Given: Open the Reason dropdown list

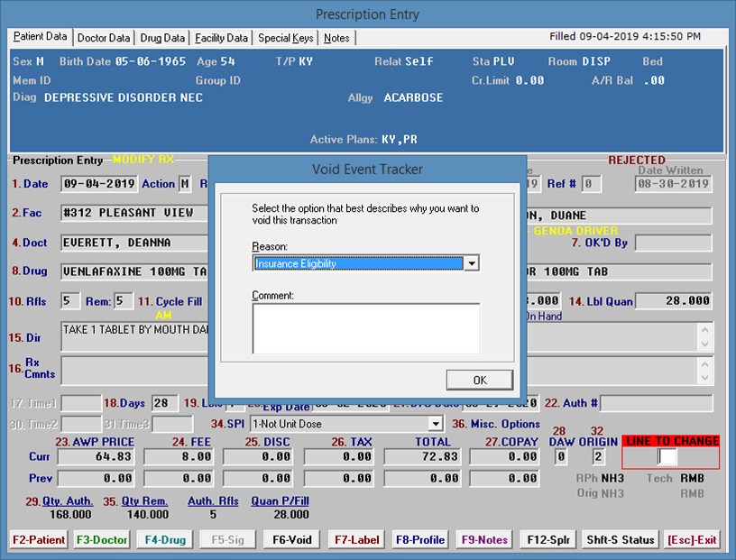Looking at the screenshot, I should pyautogui.click(x=470, y=264).
